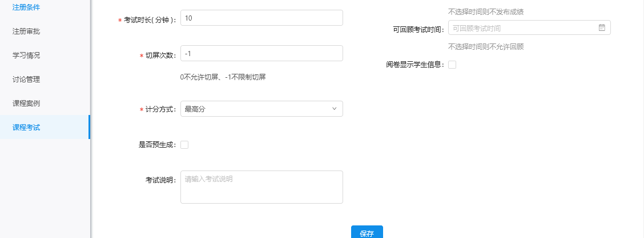
Task: Click the calendar icon in review time field
Action: coord(601,27)
